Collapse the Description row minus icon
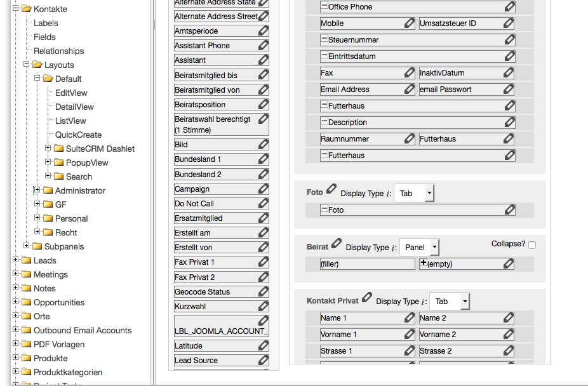The width and height of the screenshot is (588, 386). (324, 121)
